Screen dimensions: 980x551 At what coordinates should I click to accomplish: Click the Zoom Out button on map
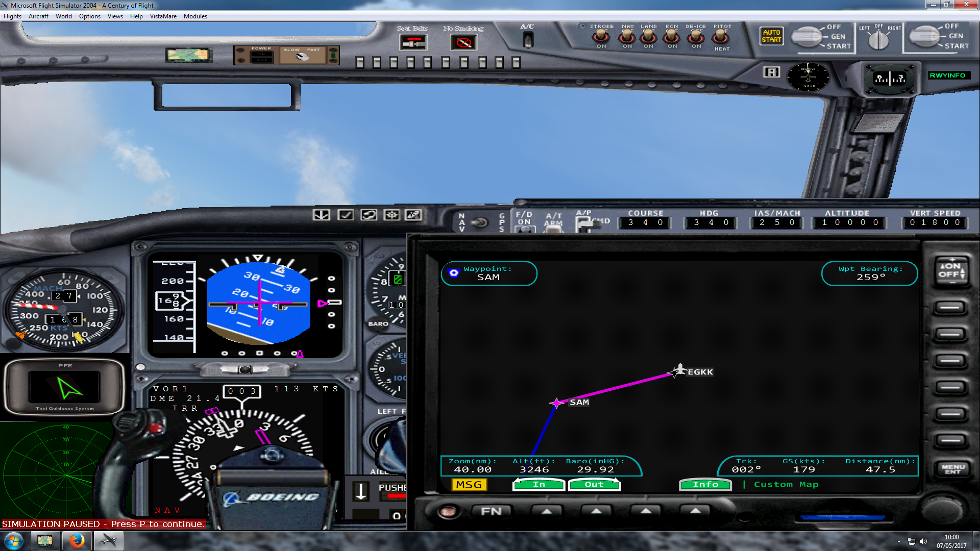pyautogui.click(x=592, y=484)
